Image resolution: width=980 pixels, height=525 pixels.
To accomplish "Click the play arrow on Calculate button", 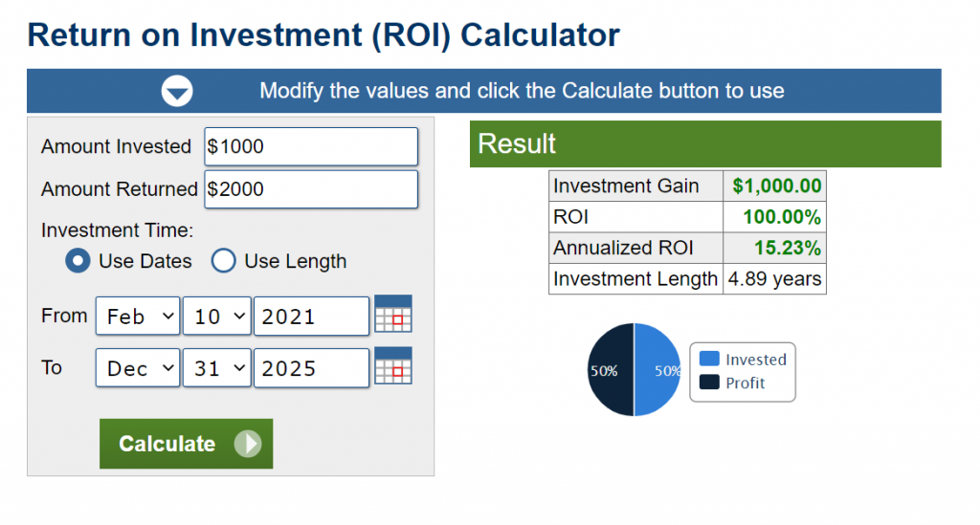I will coord(247,444).
